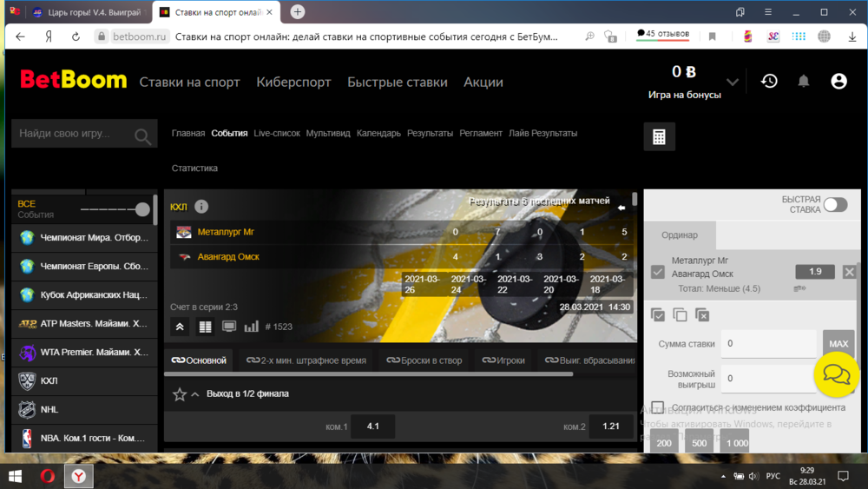Viewport: 868px width, 489px height.
Task: Select all bets in the slip icon
Action: pyautogui.click(x=658, y=315)
